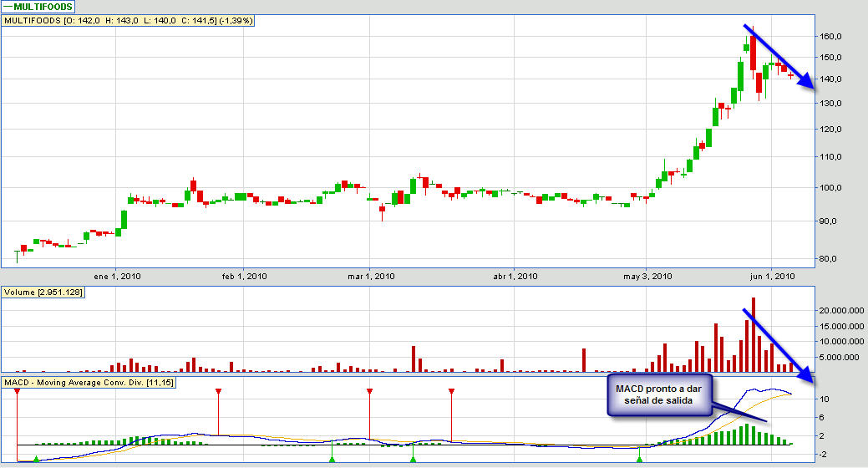This screenshot has width=868, height=468.
Task: Click green buy triangle near may 3, 2010
Action: tap(640, 459)
